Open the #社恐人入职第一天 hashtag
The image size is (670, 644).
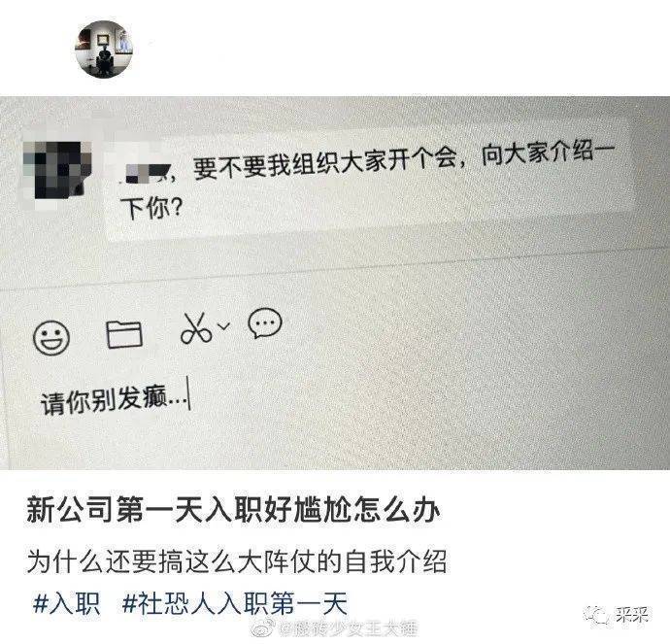pyautogui.click(x=234, y=603)
